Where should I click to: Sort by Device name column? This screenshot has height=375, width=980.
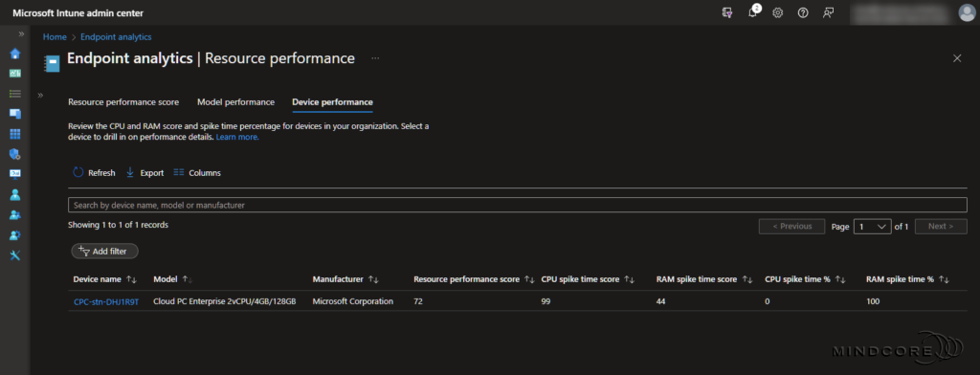click(105, 279)
